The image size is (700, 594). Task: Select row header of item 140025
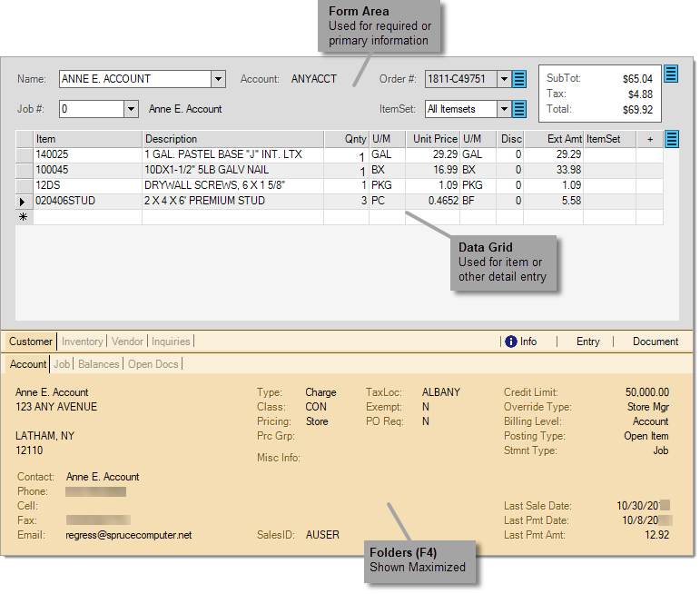pyautogui.click(x=25, y=155)
